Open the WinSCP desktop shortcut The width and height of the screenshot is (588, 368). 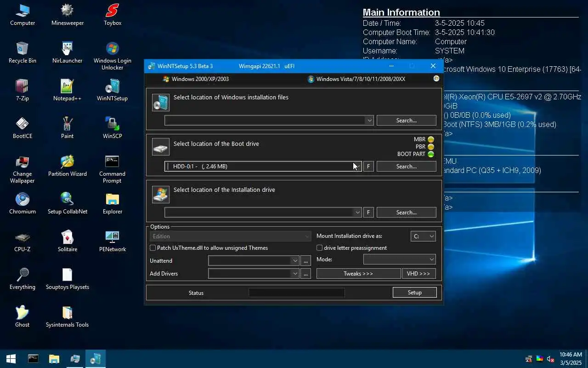[x=112, y=128]
